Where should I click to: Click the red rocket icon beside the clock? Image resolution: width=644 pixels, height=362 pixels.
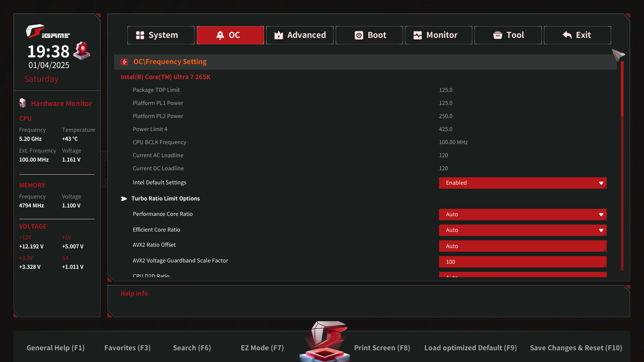(82, 51)
